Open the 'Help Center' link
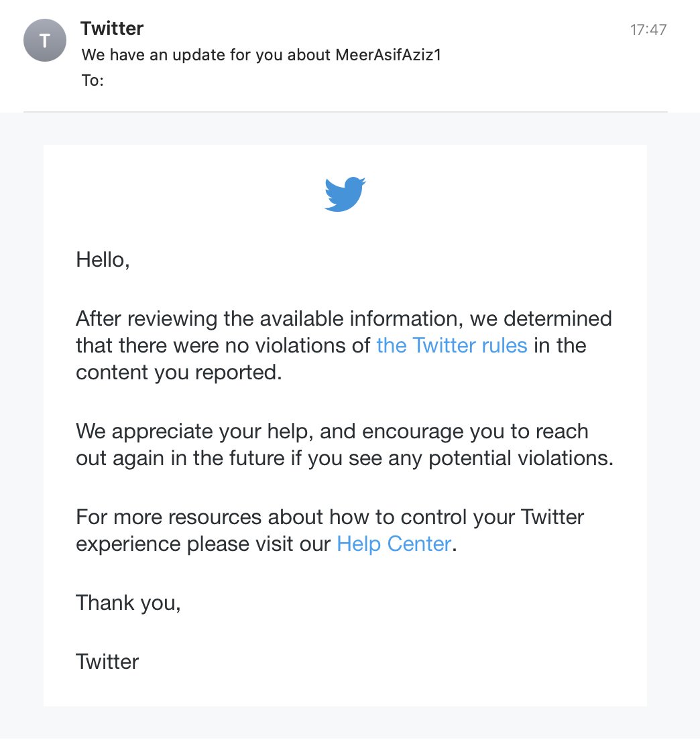 pos(394,544)
